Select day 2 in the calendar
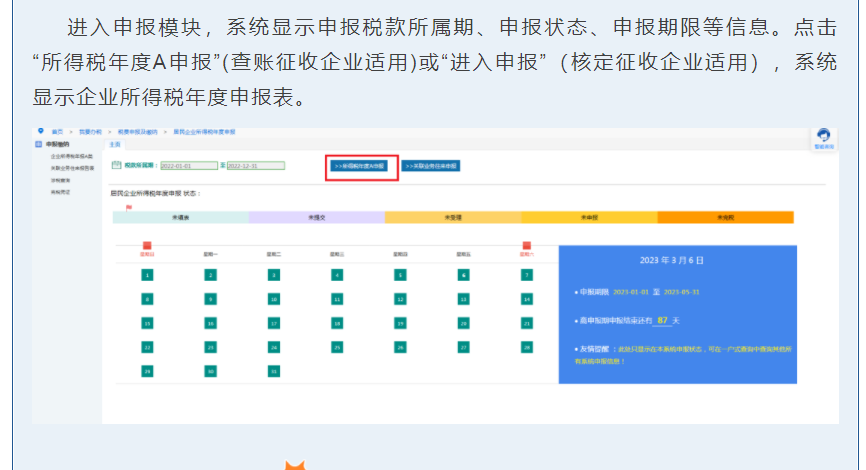This screenshot has width=866, height=470. point(210,275)
